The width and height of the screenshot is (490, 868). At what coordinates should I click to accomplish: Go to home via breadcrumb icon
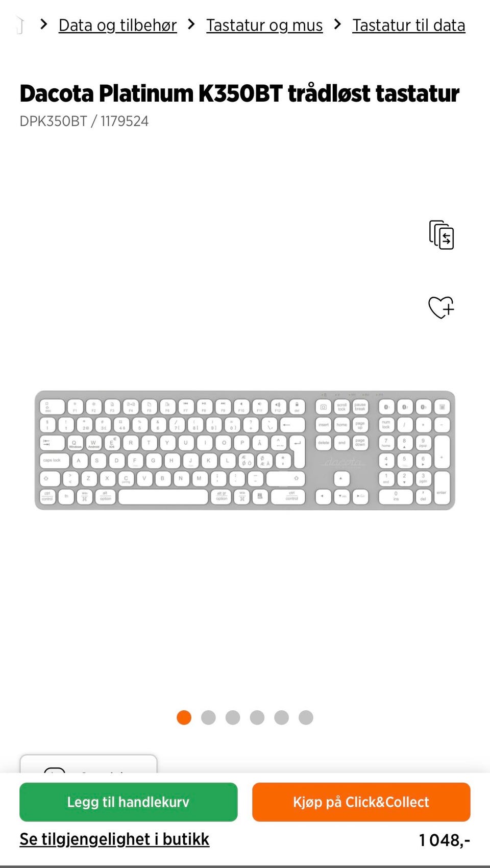[20, 25]
